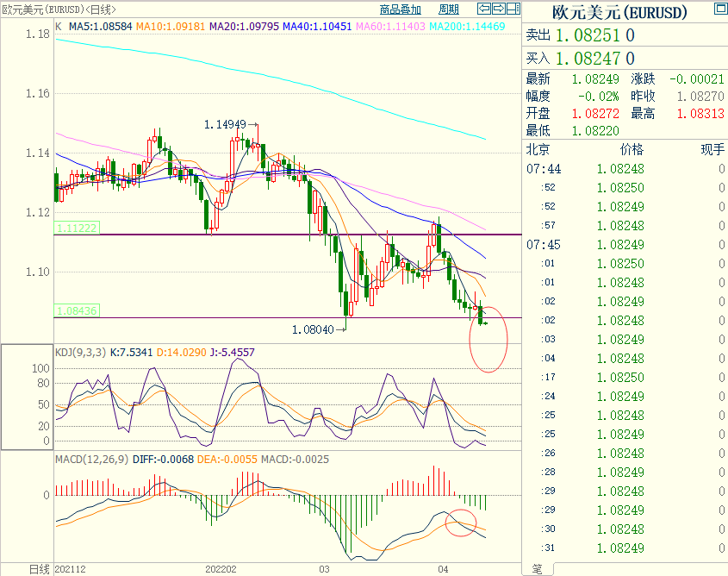Click the 欧元美元(EURUSD)<日线> chart title
This screenshot has width=728, height=576.
click(59, 9)
